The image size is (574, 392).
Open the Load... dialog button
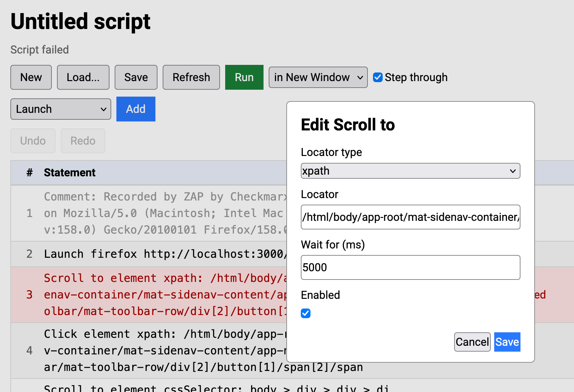83,77
